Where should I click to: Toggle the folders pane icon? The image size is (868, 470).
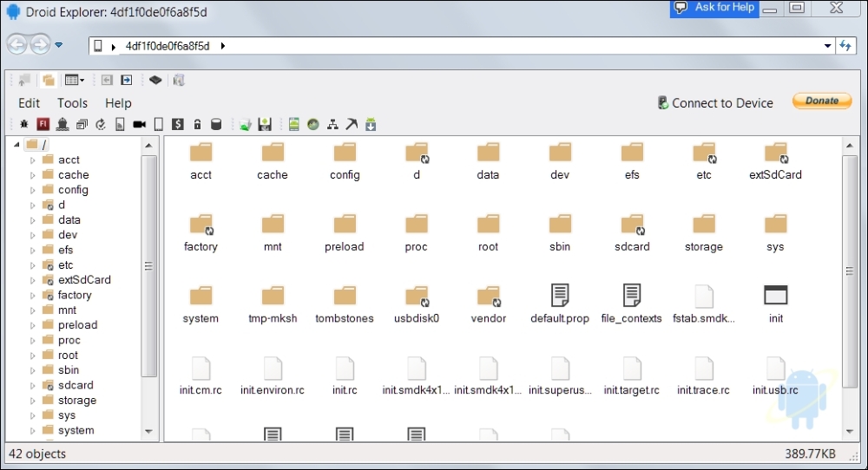(x=48, y=80)
